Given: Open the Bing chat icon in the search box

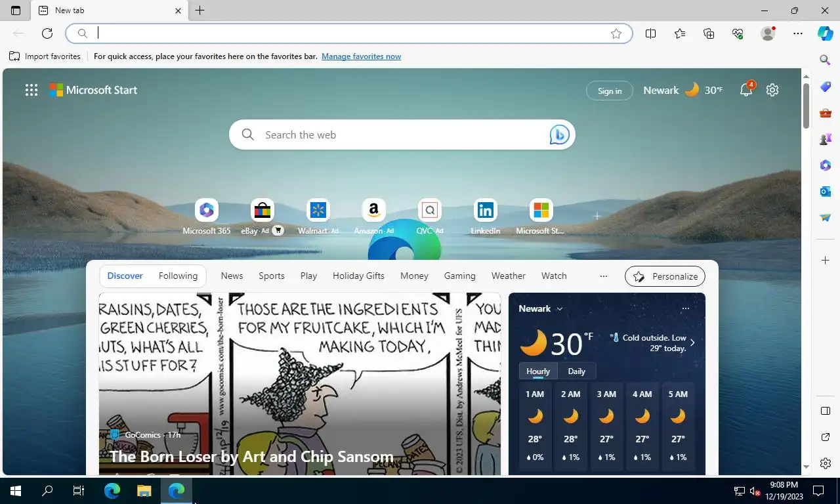Looking at the screenshot, I should 559,135.
